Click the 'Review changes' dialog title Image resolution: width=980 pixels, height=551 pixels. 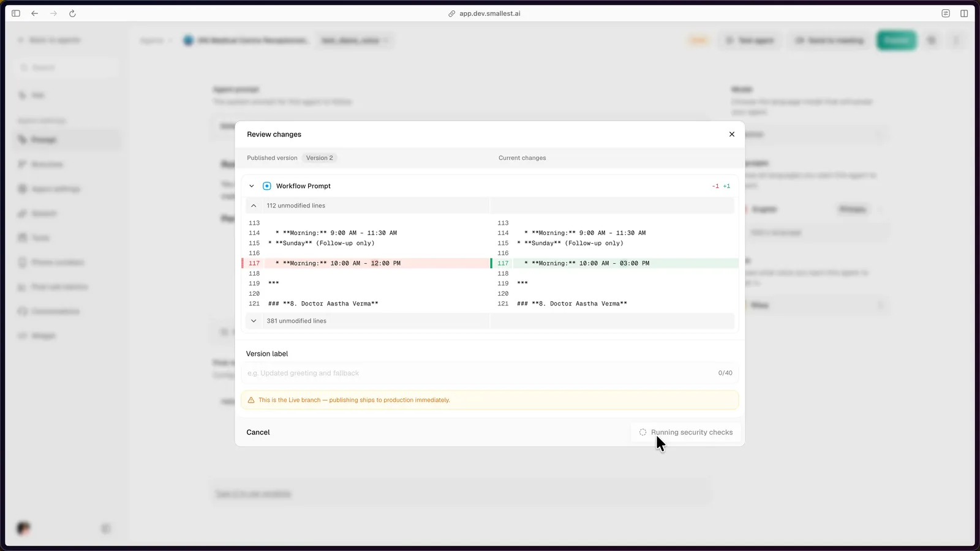pos(274,134)
